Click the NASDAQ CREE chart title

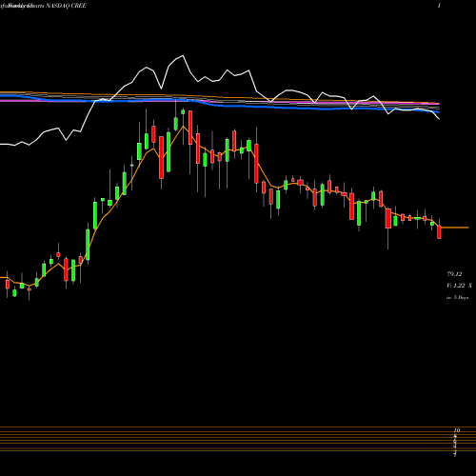coord(66,6)
